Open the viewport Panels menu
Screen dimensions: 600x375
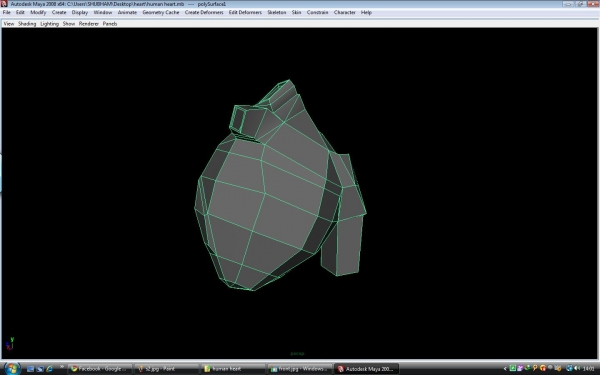click(110, 24)
